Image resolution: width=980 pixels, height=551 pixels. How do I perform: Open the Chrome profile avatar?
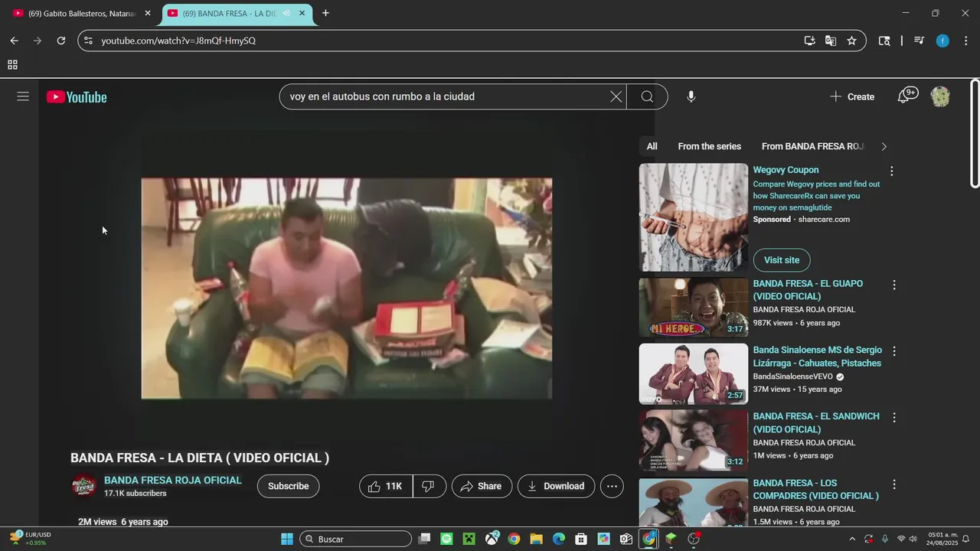click(x=942, y=41)
